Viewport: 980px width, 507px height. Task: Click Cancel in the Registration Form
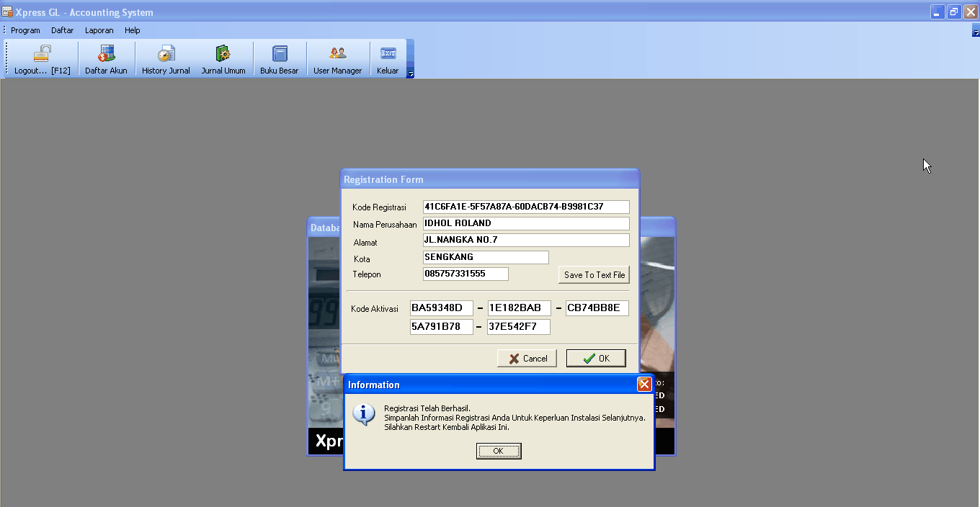(x=527, y=358)
